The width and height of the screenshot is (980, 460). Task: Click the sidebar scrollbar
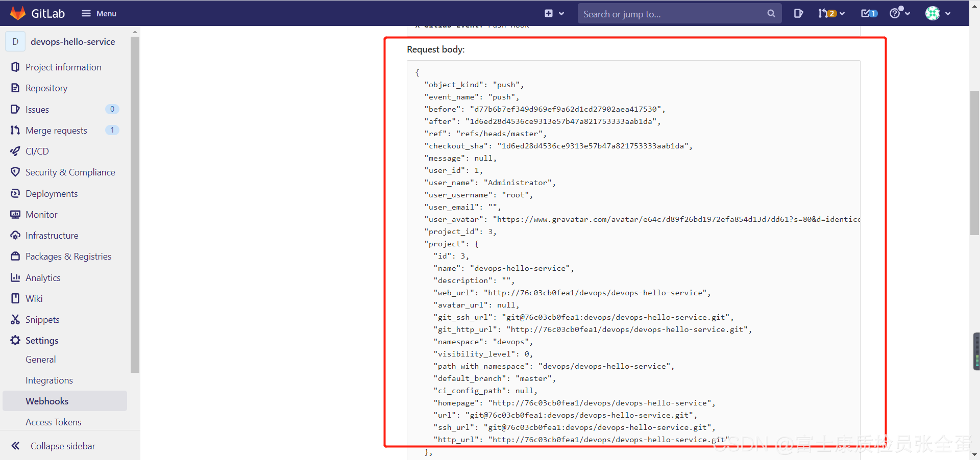point(135,204)
